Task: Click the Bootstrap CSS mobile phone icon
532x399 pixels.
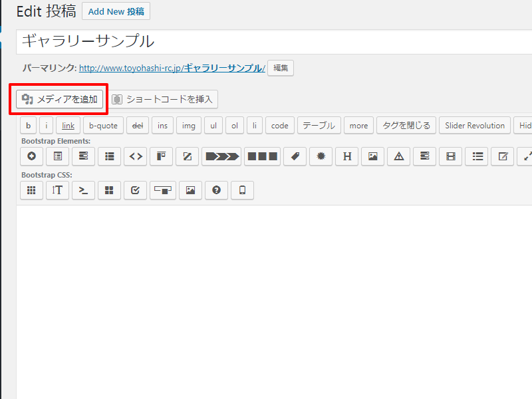Action: [242, 190]
